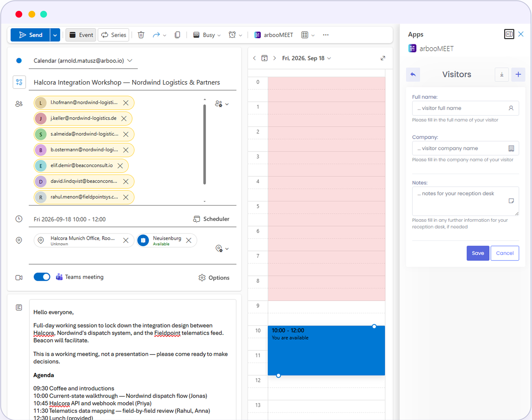Click the meeting template icon beside title
The width and height of the screenshot is (532, 420).
19,82
